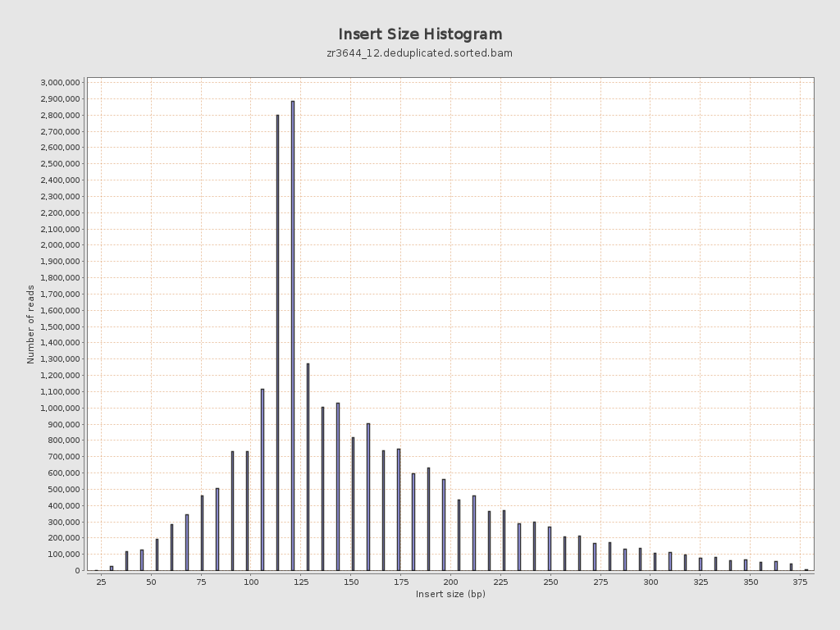Click the 275 x-axis tick label
The height and width of the screenshot is (630, 840).
click(x=600, y=582)
